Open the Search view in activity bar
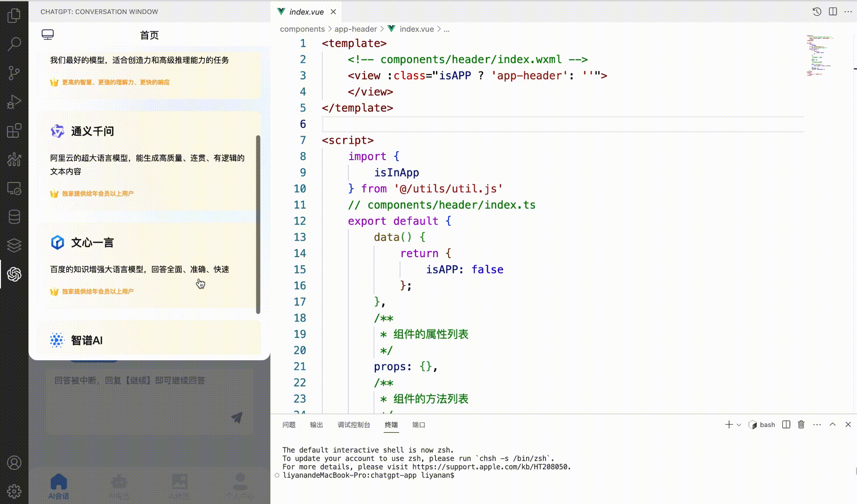The height and width of the screenshot is (504, 857). 14,44
